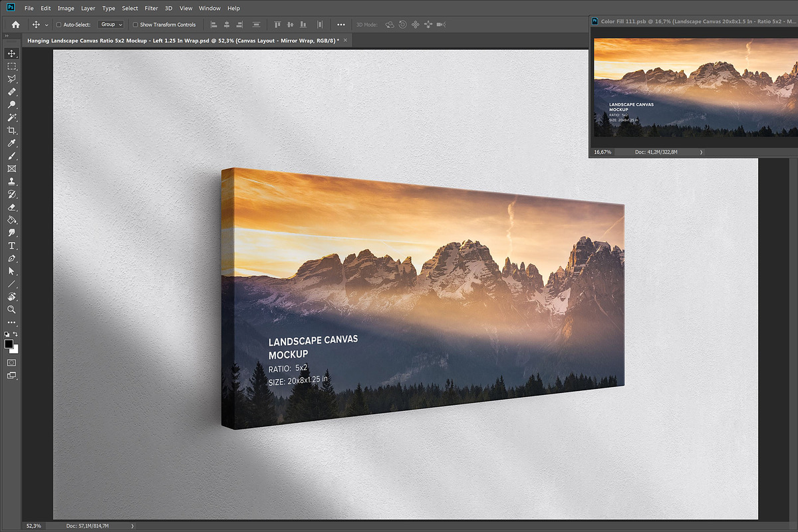Open the Edit menu

(x=45, y=9)
